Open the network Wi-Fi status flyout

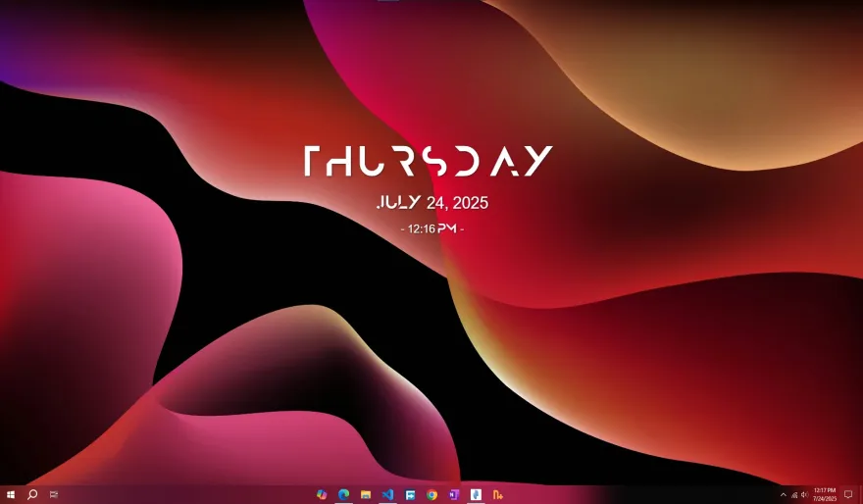(x=794, y=494)
